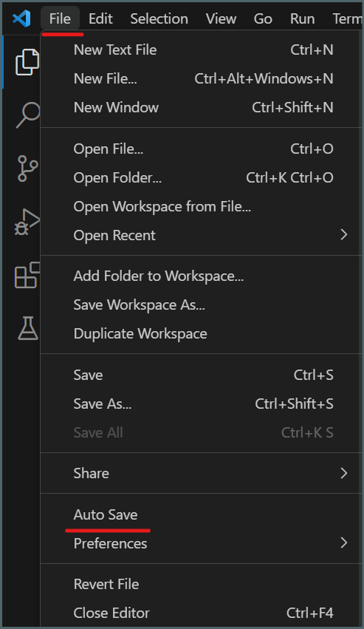Image resolution: width=364 pixels, height=629 pixels.
Task: Expand the Share submenu arrow
Action: [x=343, y=473]
